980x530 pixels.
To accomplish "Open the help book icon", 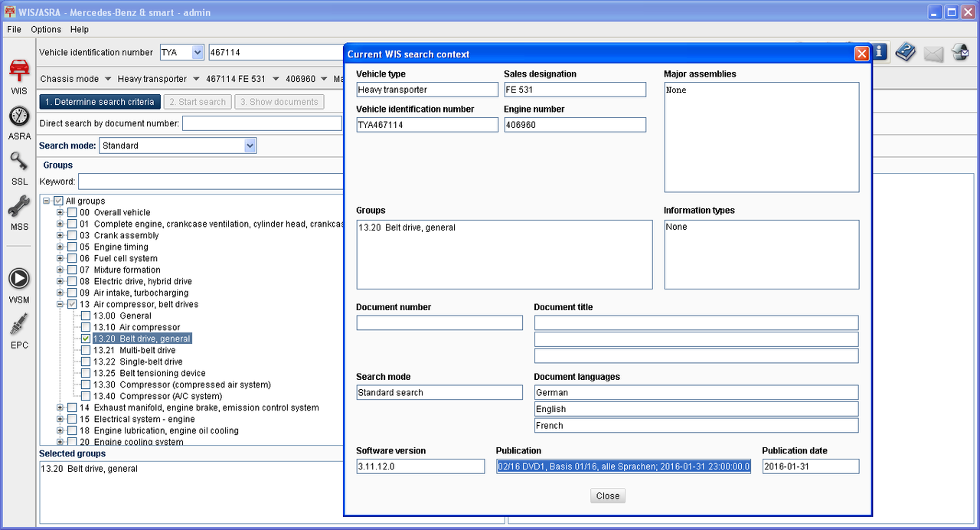I will point(906,52).
